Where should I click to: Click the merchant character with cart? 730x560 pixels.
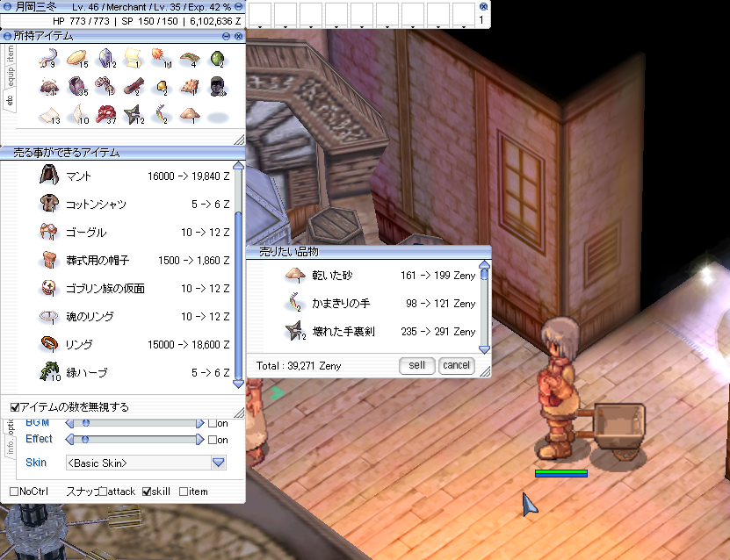coord(561,388)
